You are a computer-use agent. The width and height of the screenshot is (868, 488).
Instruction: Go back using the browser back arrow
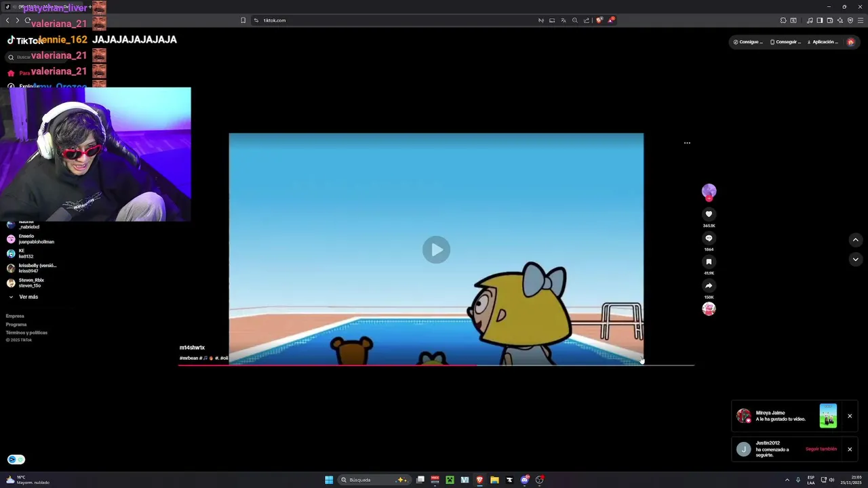click(7, 20)
